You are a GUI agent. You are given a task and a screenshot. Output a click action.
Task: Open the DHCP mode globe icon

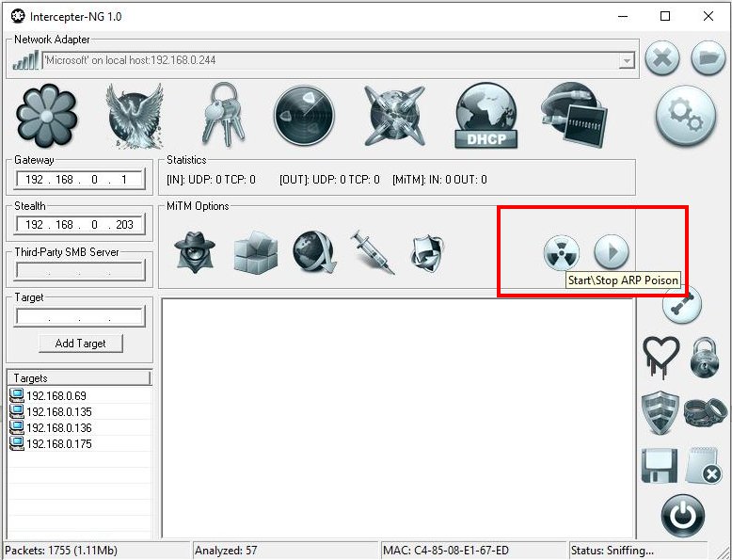(486, 116)
